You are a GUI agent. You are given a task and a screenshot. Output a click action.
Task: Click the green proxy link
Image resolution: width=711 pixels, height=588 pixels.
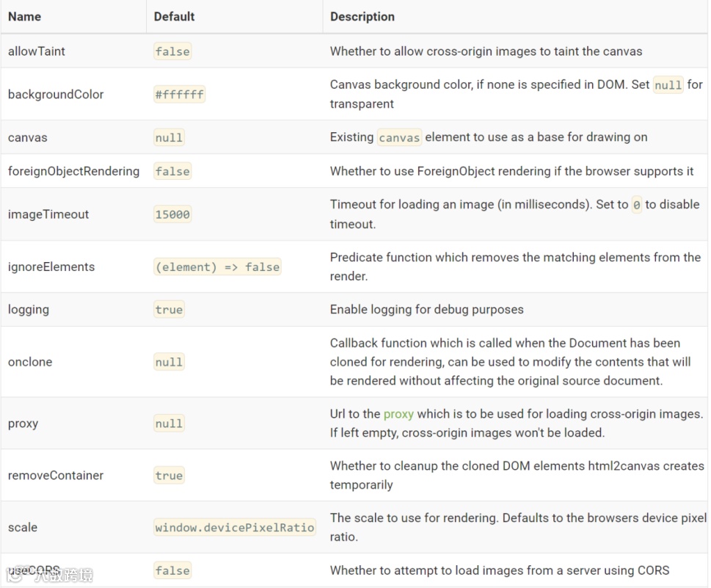coord(398,414)
